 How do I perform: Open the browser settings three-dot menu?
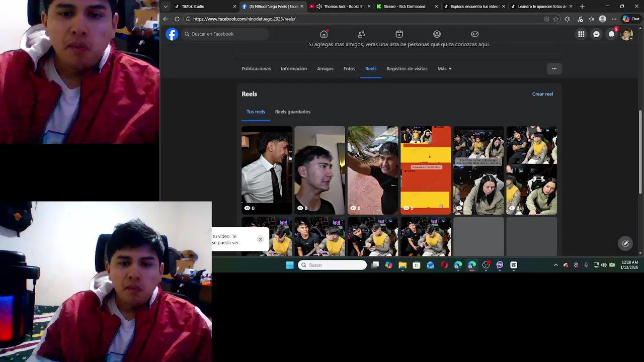[614, 19]
